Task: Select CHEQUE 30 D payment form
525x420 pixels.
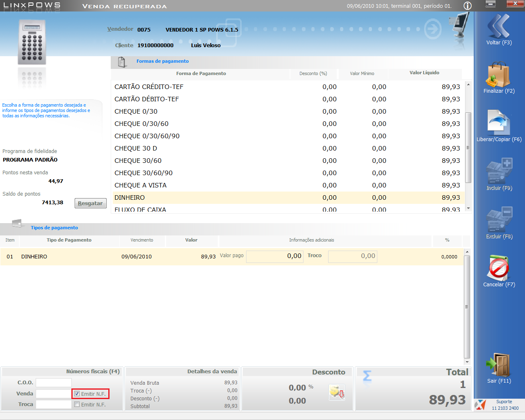Action: pos(288,148)
